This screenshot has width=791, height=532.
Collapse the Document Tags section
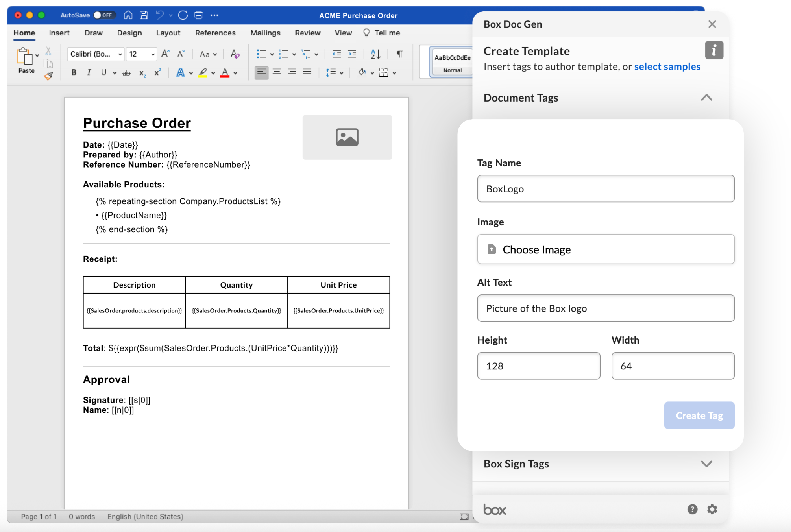coord(706,98)
